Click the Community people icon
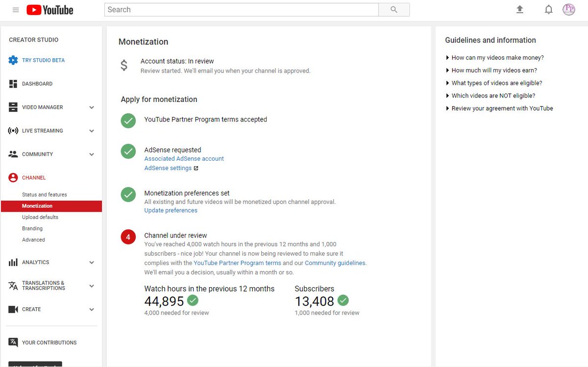The width and height of the screenshot is (588, 367). (x=13, y=154)
